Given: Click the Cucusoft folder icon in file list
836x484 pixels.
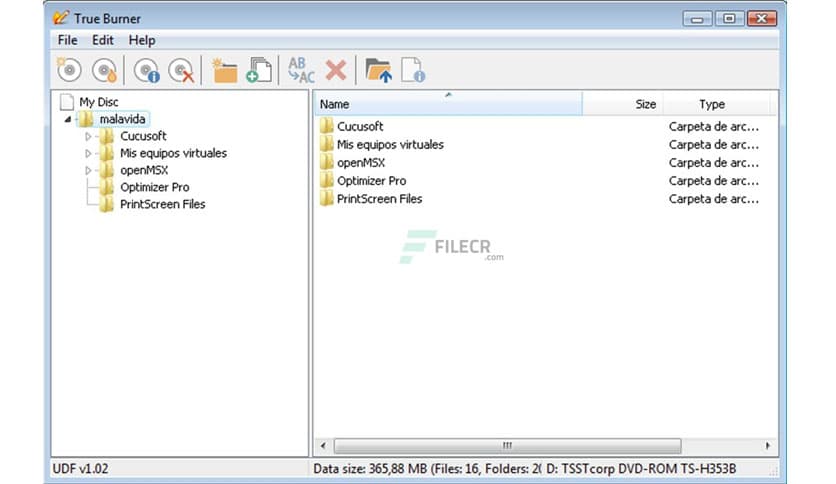Looking at the screenshot, I should [x=326, y=126].
